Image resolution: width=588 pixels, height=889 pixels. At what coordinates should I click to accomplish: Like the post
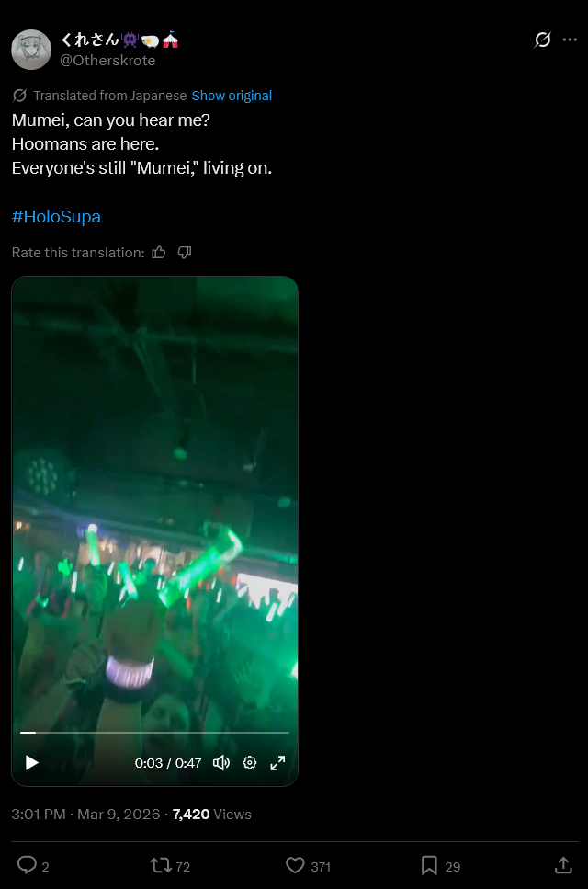click(295, 865)
